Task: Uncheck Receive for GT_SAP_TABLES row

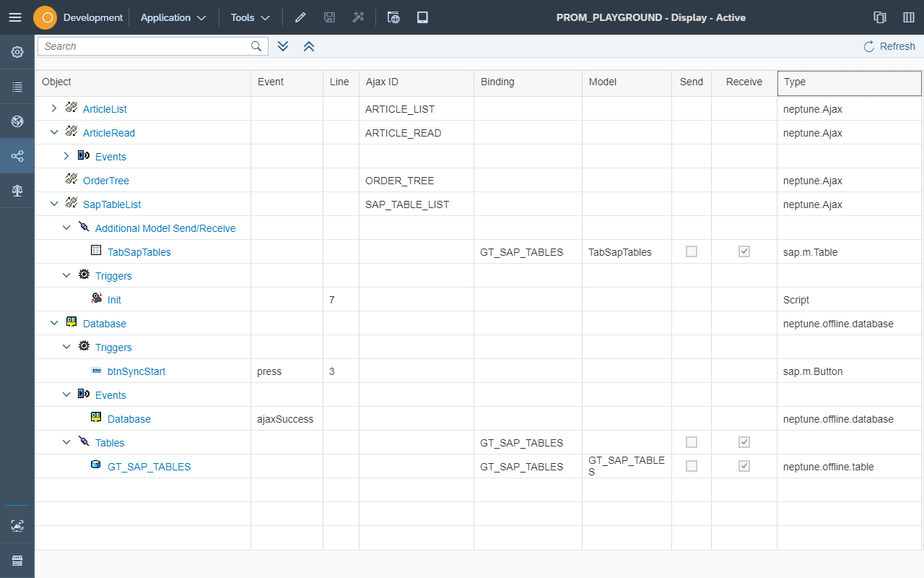Action: pyautogui.click(x=744, y=465)
